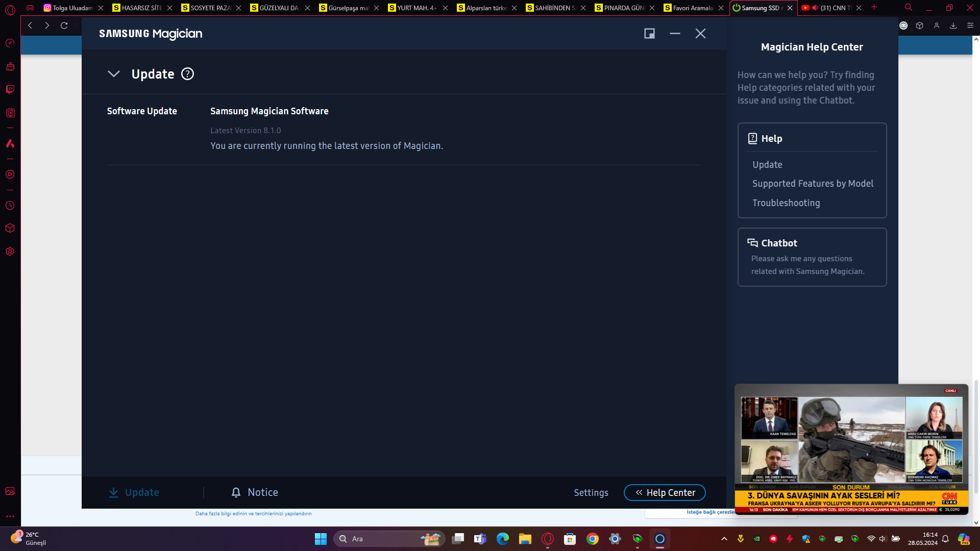
Task: Reload the current browser page
Action: coord(64,26)
